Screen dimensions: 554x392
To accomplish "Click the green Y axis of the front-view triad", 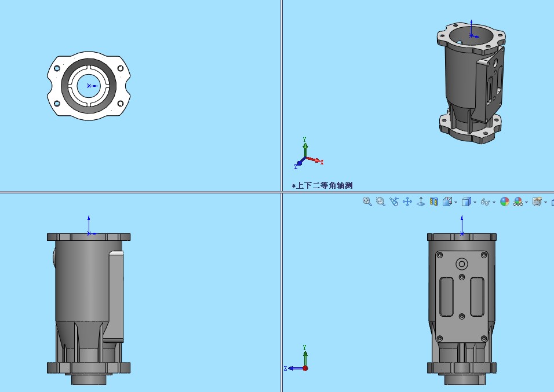I will coord(305,356).
